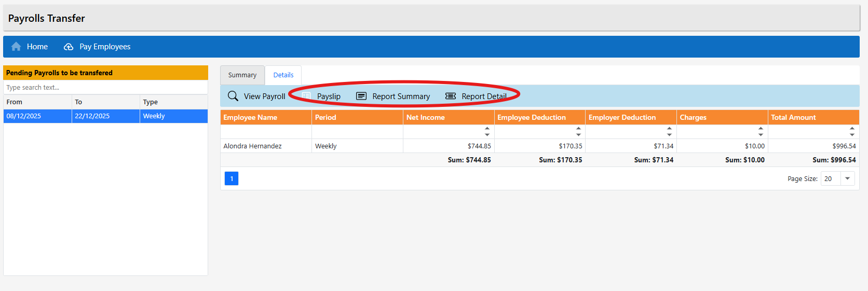868x291 pixels.
Task: Click the Report Summary button
Action: [393, 96]
